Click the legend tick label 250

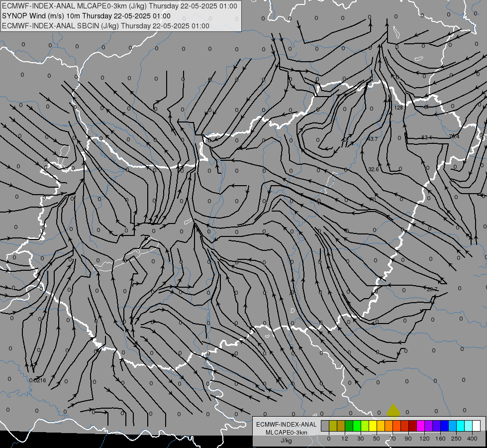[456, 439]
